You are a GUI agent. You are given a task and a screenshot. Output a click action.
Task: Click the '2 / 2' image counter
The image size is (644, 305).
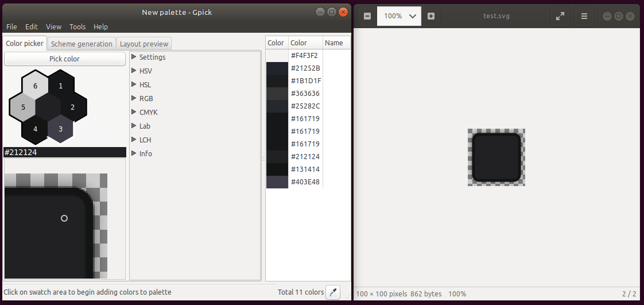[629, 294]
